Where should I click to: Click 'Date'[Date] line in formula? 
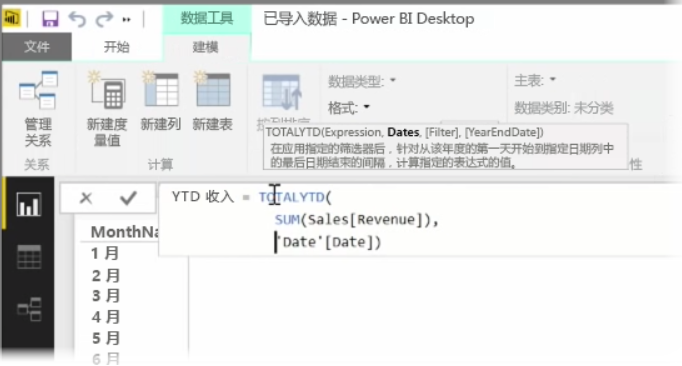click(328, 242)
